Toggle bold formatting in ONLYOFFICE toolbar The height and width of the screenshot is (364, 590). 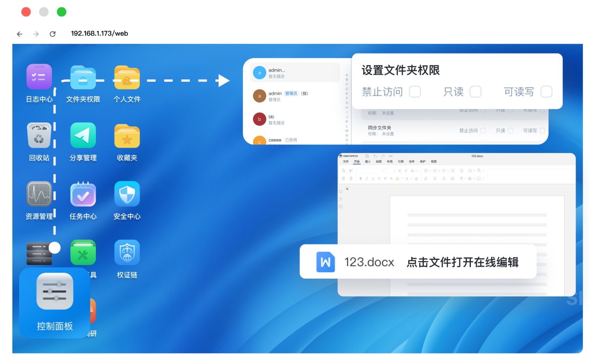tap(361, 179)
